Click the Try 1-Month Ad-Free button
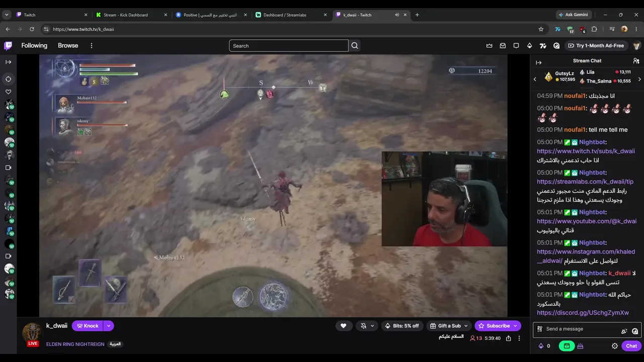 (x=596, y=46)
